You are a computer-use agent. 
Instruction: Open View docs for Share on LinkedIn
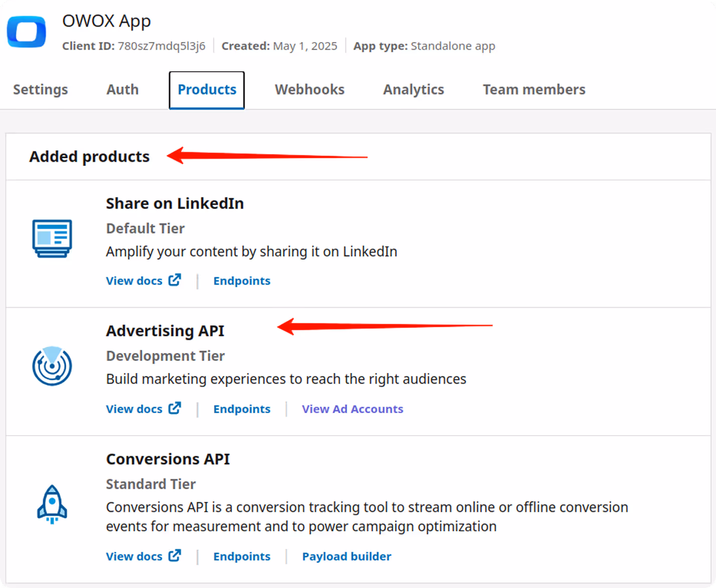click(133, 280)
